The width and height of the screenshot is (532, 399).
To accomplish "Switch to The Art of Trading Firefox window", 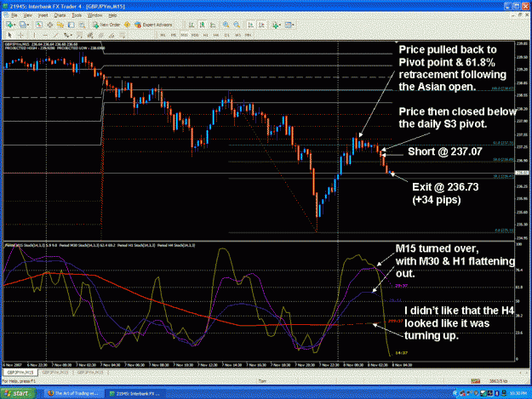I will click(73, 393).
